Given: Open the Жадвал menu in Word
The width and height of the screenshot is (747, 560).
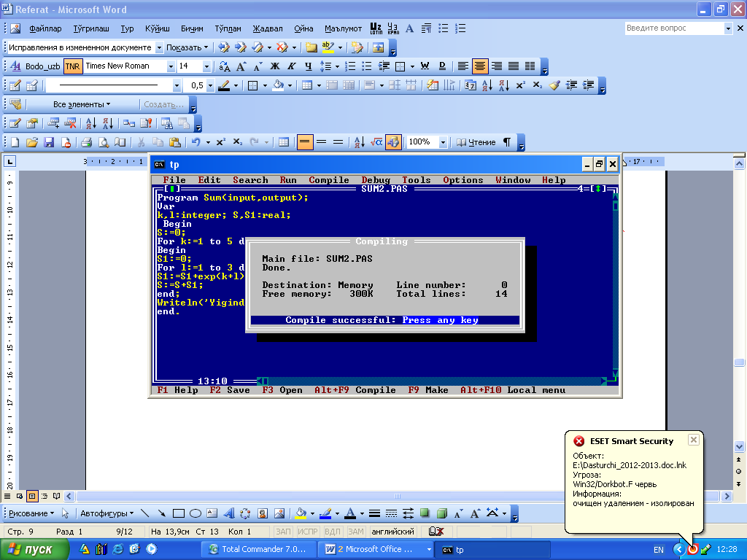Looking at the screenshot, I should click(x=268, y=29).
